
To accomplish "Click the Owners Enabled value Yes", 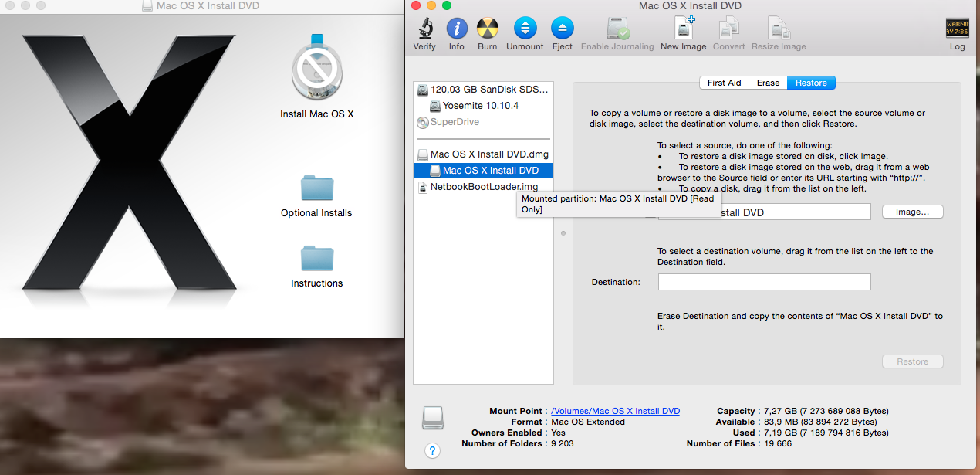I will tap(559, 433).
